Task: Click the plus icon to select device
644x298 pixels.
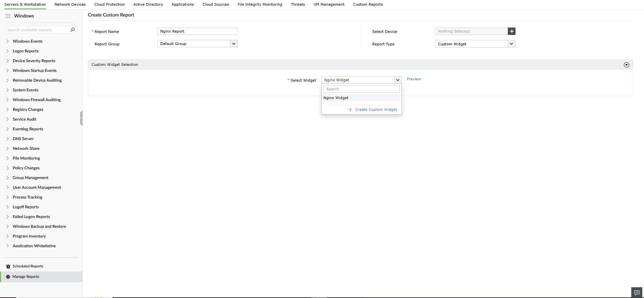Action: (512, 31)
